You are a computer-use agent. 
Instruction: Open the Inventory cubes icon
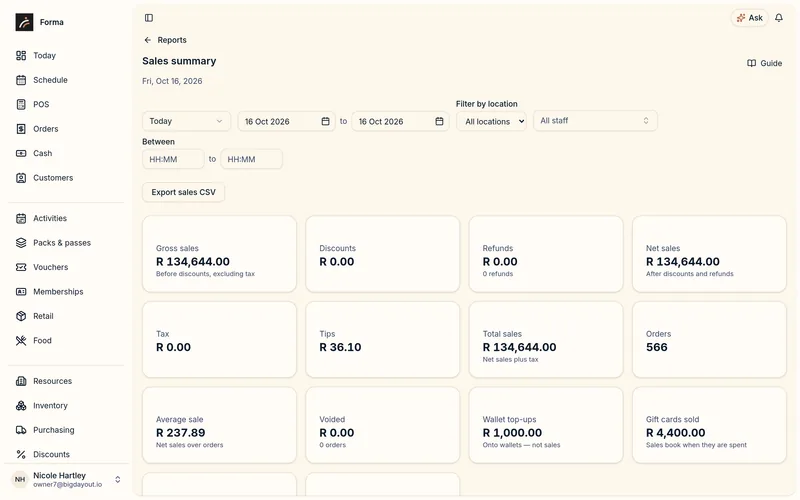tap(21, 406)
